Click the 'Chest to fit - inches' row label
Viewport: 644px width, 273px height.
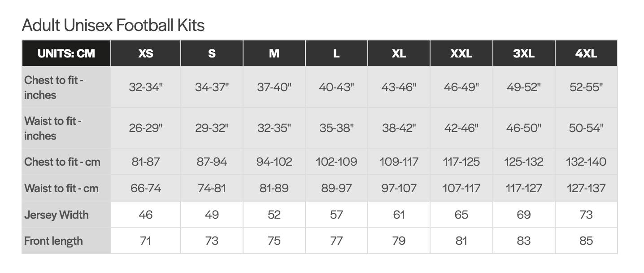coord(54,88)
